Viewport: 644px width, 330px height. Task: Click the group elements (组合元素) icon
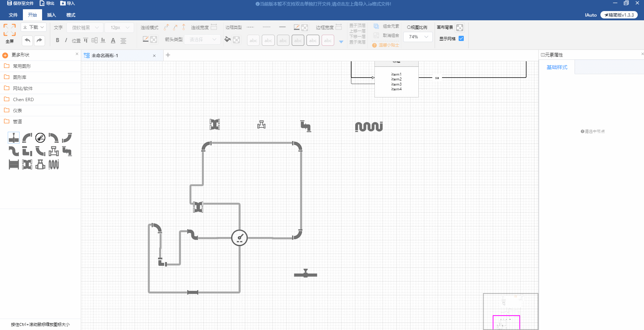coord(376,26)
